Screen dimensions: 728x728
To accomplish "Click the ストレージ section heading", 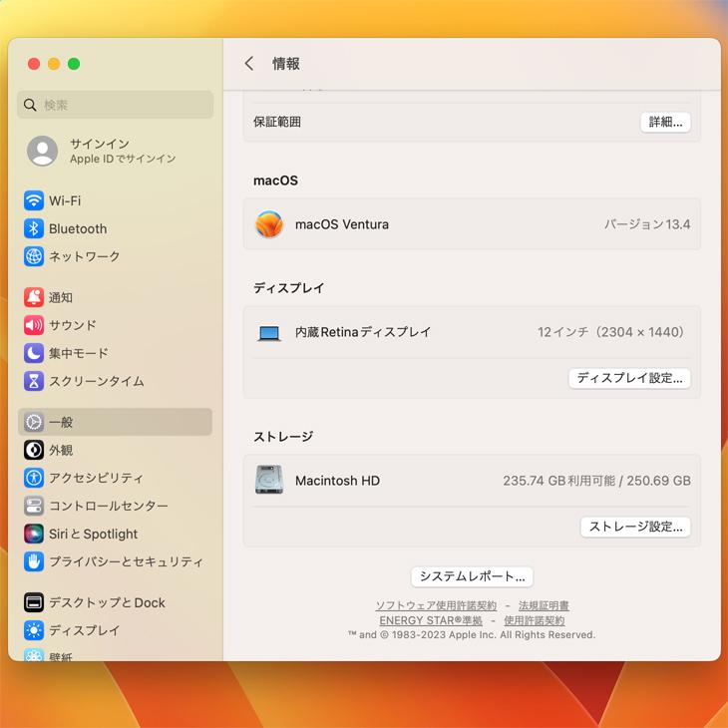I will coord(283,437).
